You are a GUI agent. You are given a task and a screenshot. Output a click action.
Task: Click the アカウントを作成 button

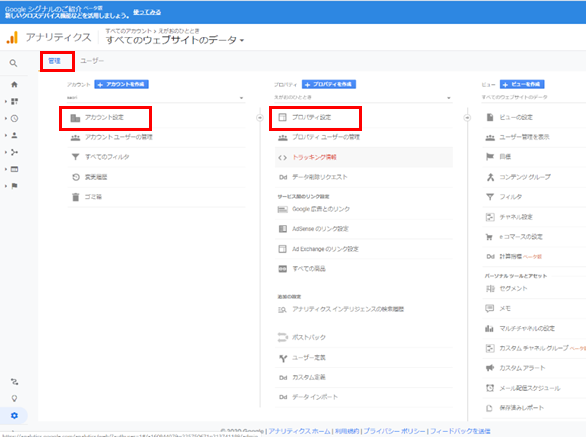[x=121, y=84]
